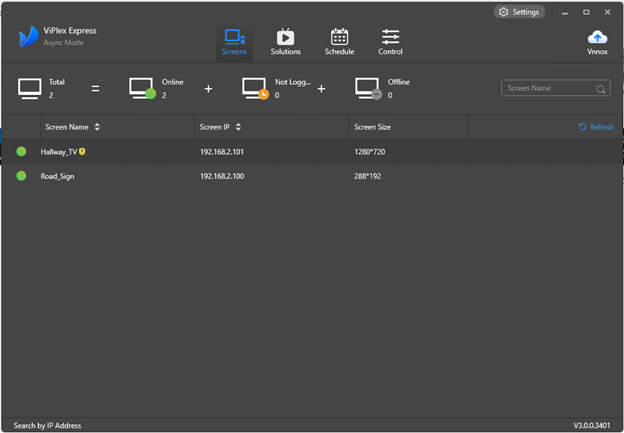Show the Total screens monitor icon

(x=30, y=88)
